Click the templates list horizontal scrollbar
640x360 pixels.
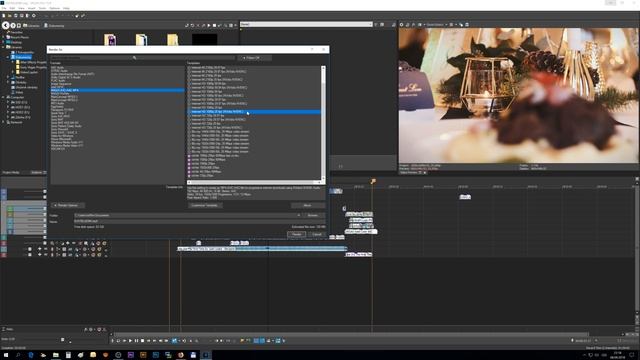point(254,182)
